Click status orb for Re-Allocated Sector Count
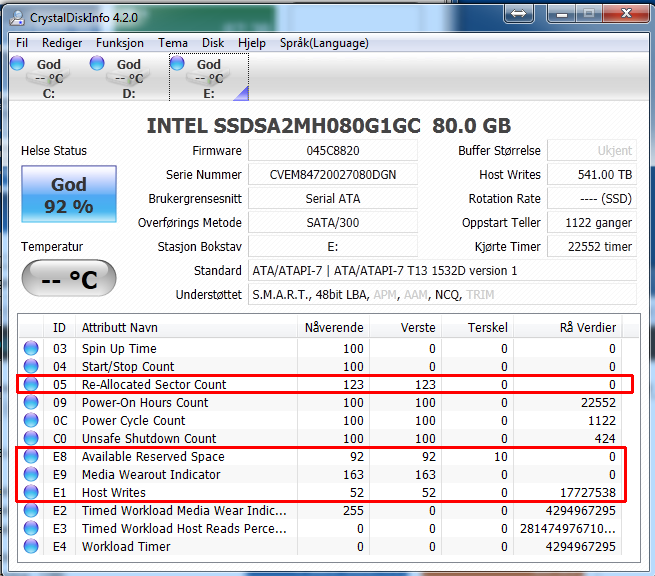This screenshot has height=576, width=655. tap(33, 385)
